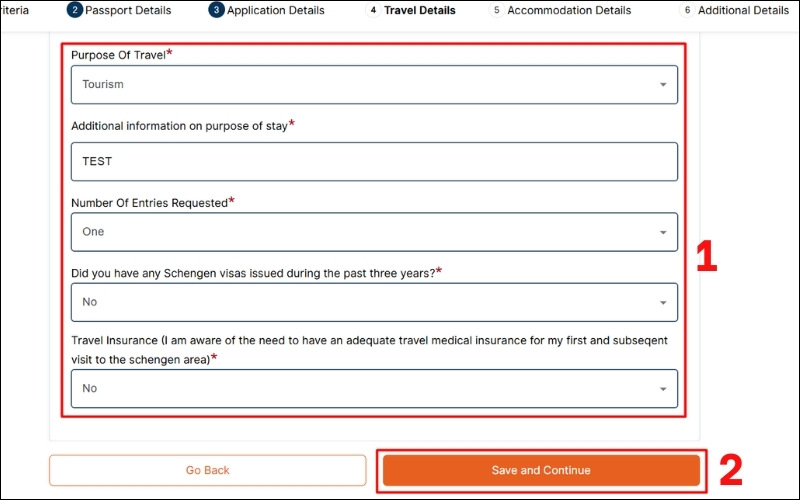Click the arrow icon in Purpose Of Travel field

point(662,85)
